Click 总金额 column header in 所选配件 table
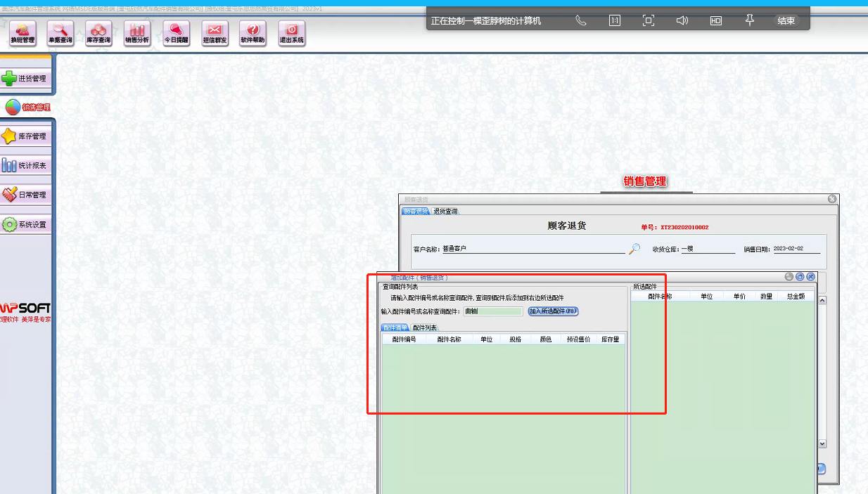Screen dimensions: 868x494 coord(796,297)
